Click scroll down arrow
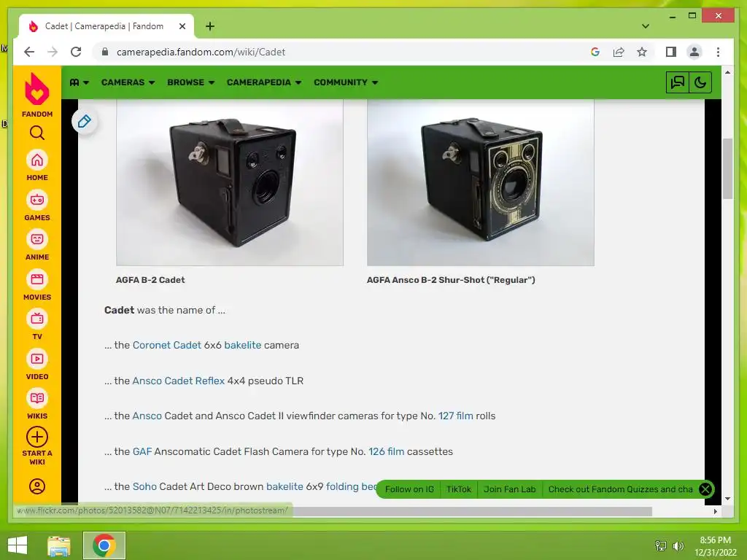This screenshot has height=560, width=747. click(727, 499)
